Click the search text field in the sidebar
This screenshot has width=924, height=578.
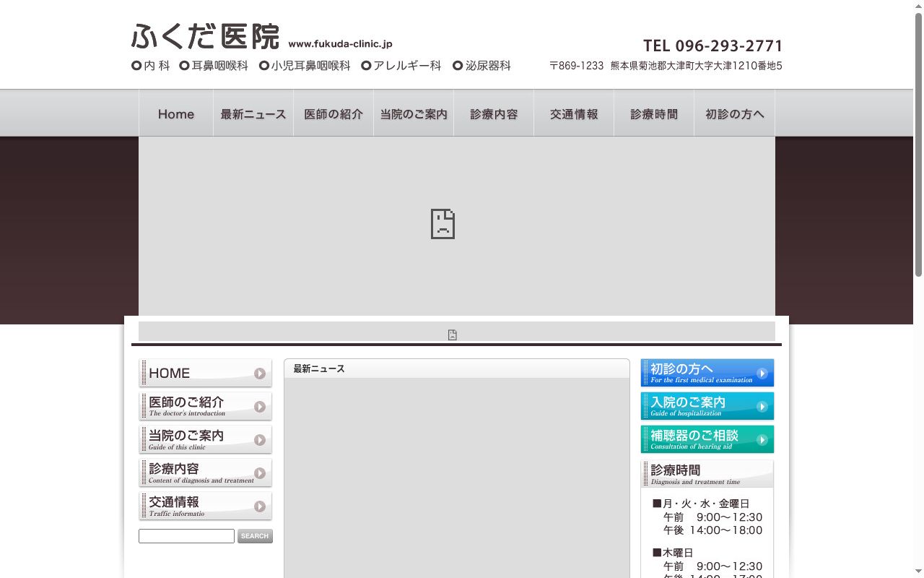click(x=186, y=536)
